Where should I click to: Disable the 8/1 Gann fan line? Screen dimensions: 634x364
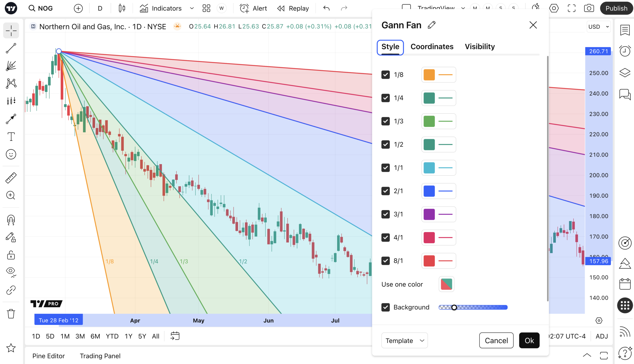point(385,260)
